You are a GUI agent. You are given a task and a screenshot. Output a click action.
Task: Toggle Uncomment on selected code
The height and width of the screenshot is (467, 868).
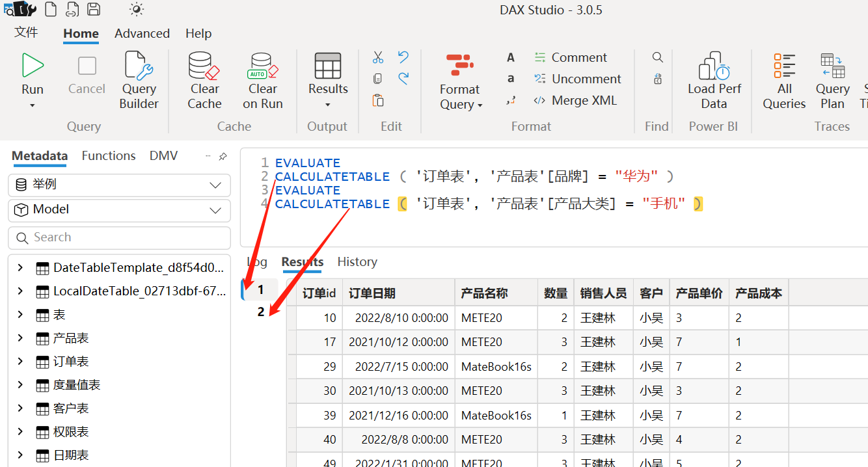coord(578,79)
